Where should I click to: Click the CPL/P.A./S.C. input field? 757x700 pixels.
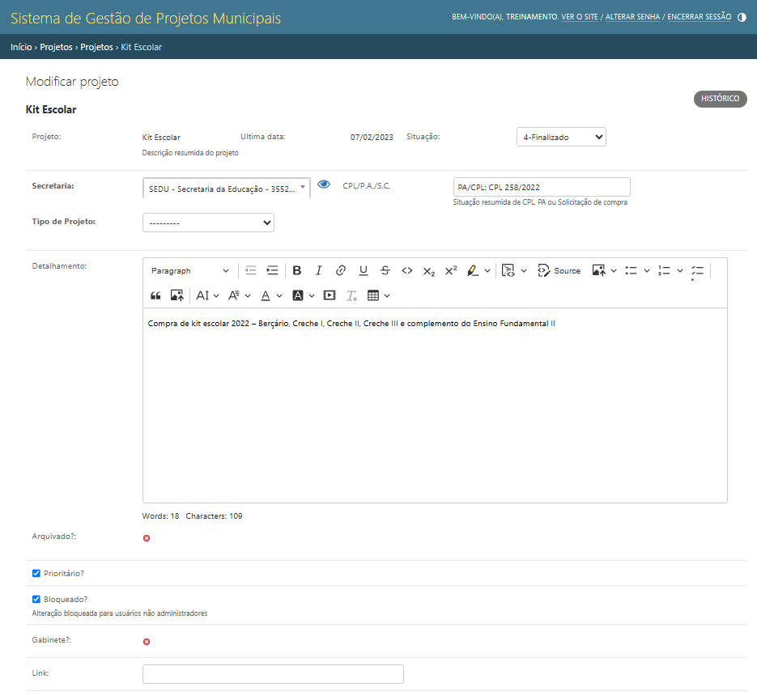(x=542, y=187)
